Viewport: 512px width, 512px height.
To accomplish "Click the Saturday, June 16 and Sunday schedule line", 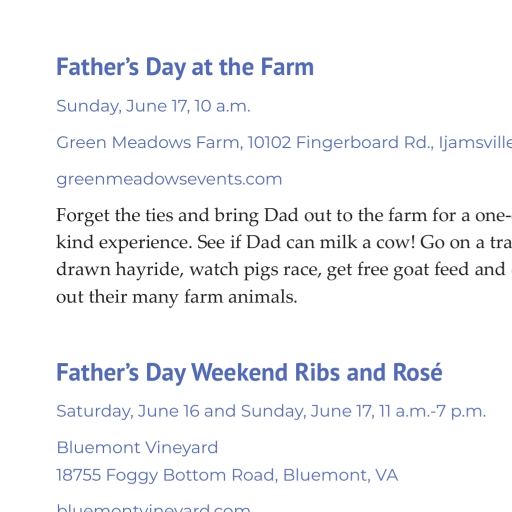I will pos(271,411).
